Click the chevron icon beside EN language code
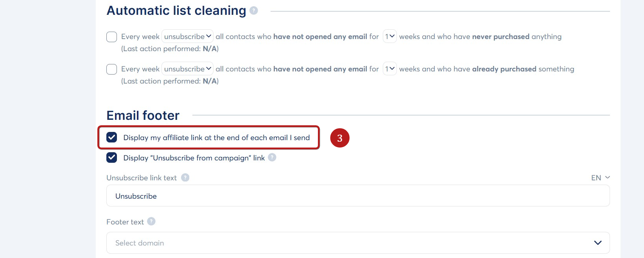Viewport: 644px width, 258px height. (608, 178)
